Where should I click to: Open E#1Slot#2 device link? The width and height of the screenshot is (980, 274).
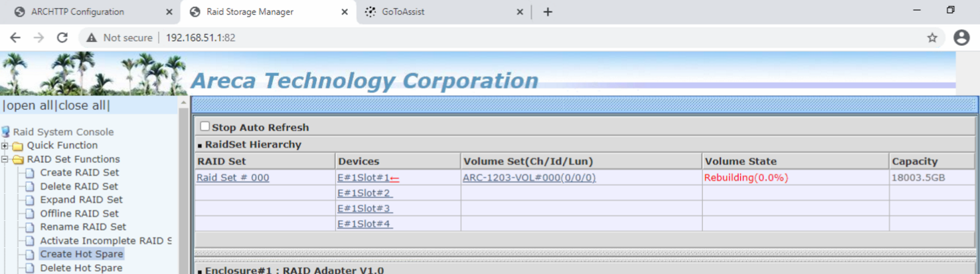pos(365,193)
